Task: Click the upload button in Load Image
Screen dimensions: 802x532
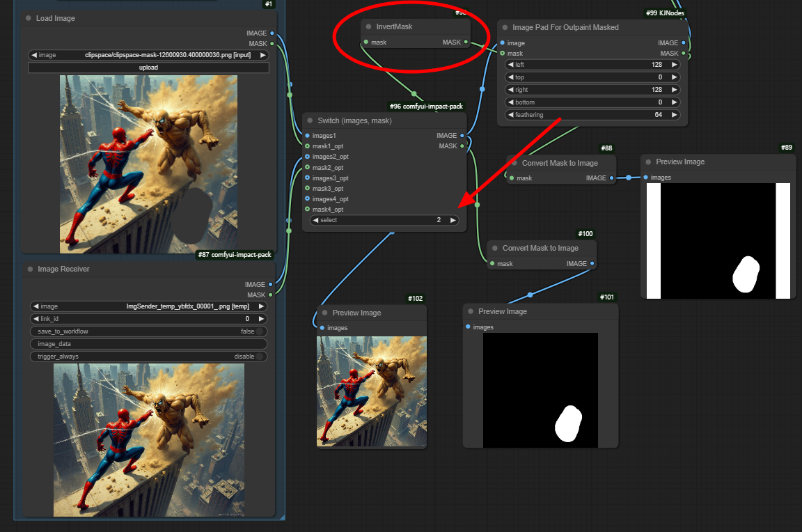Action: click(149, 68)
